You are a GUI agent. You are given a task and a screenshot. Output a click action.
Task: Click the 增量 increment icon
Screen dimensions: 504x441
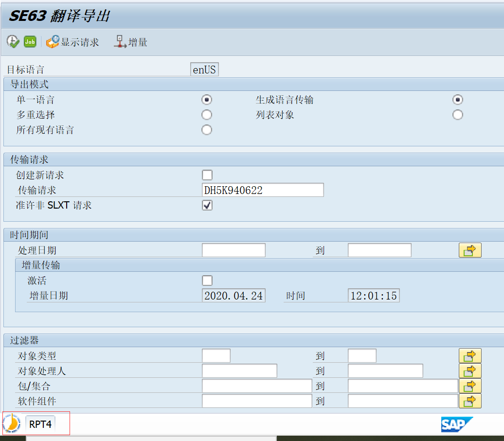pos(129,41)
